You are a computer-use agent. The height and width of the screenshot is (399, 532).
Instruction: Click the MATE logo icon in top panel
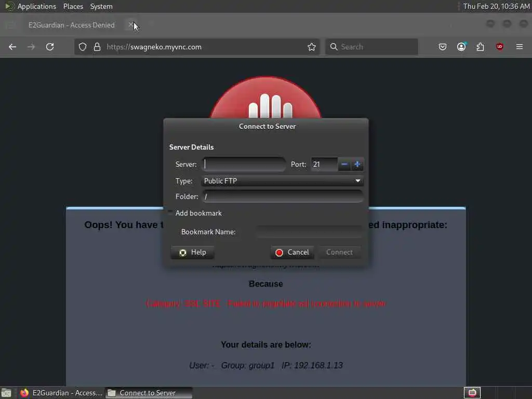coord(9,6)
